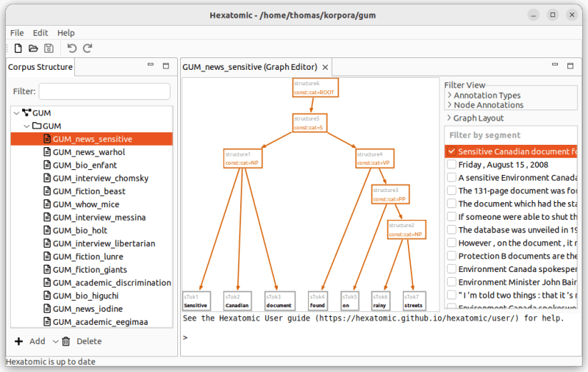This screenshot has height=372, width=588.
Task: Click document icon of GUM_whow_mice
Action: tap(47, 204)
